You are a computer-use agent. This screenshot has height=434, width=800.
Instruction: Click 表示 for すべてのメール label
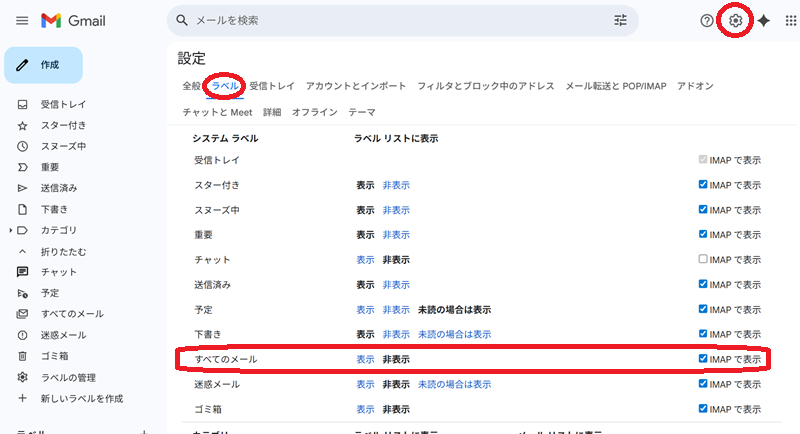[x=365, y=360]
